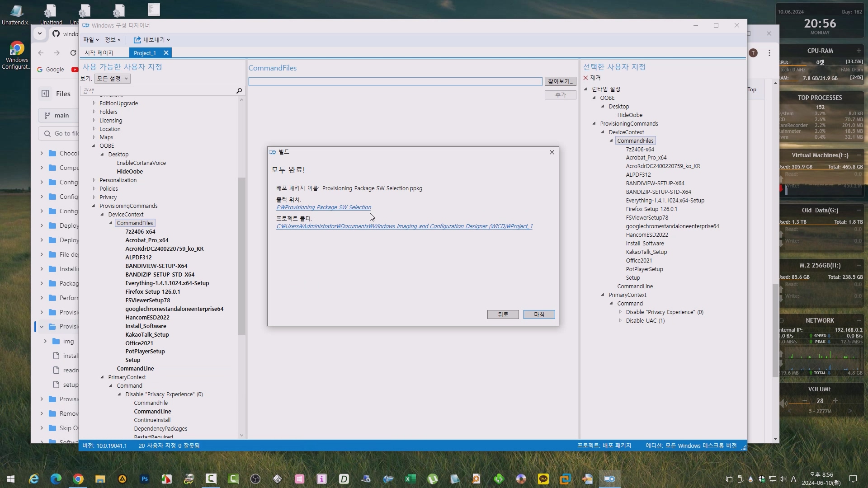Click the CommandFiles path input field
The image size is (868, 488).
pos(395,81)
